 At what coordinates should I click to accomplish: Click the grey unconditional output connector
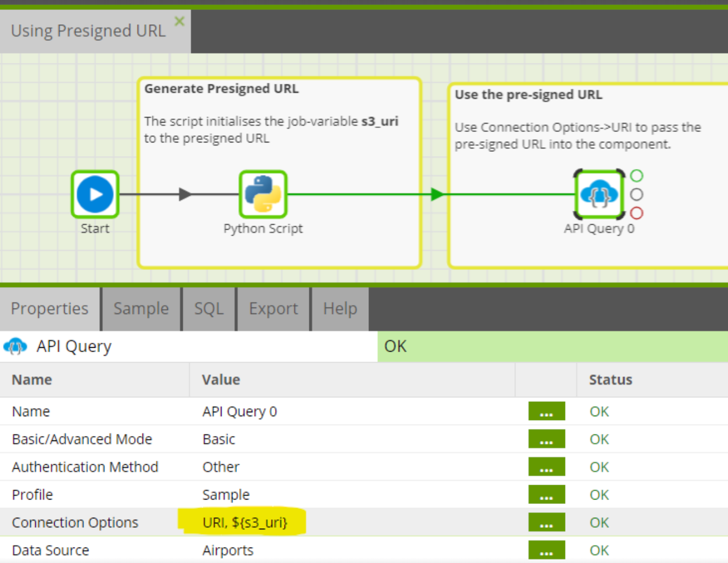(636, 194)
